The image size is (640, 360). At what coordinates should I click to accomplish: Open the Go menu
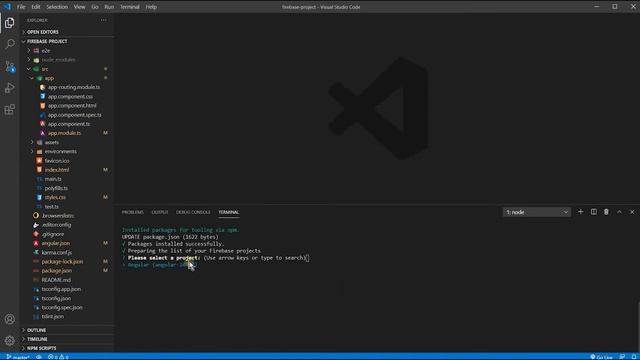(95, 7)
